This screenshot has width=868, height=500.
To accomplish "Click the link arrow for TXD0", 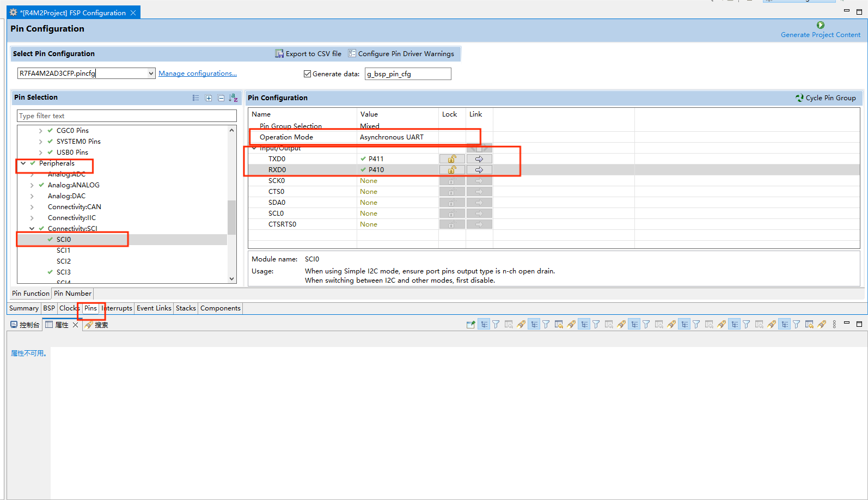I will (479, 159).
